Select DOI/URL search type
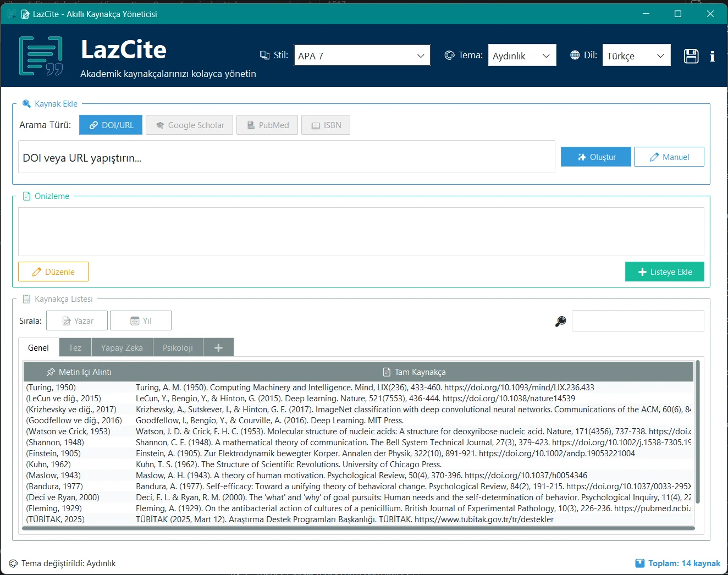Screen dimensions: 728x575 click(x=111, y=125)
